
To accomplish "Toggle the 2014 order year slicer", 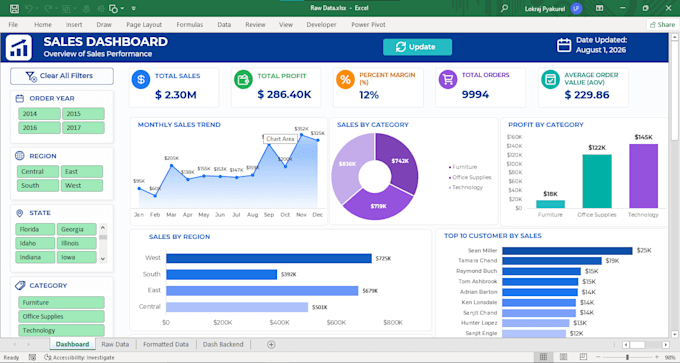I will [39, 114].
